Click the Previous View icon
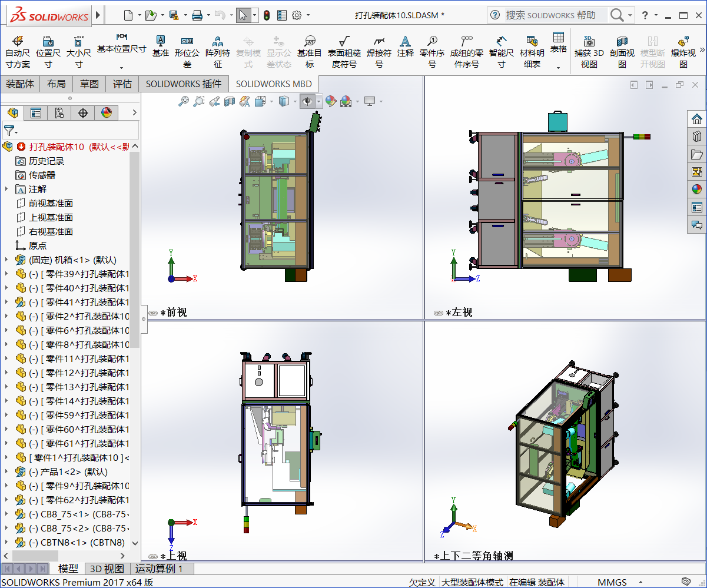The image size is (707, 588). pos(214,102)
